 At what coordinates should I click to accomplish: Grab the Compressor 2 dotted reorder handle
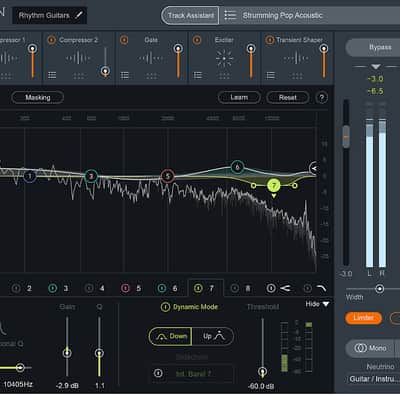tap(79, 76)
